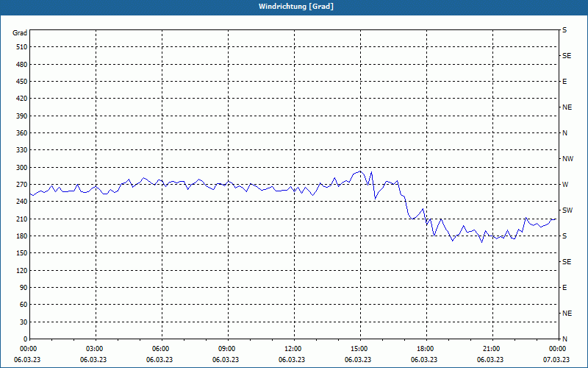Click the y-axis value "120"
This screenshot has width=588, height=368.
click(22, 270)
